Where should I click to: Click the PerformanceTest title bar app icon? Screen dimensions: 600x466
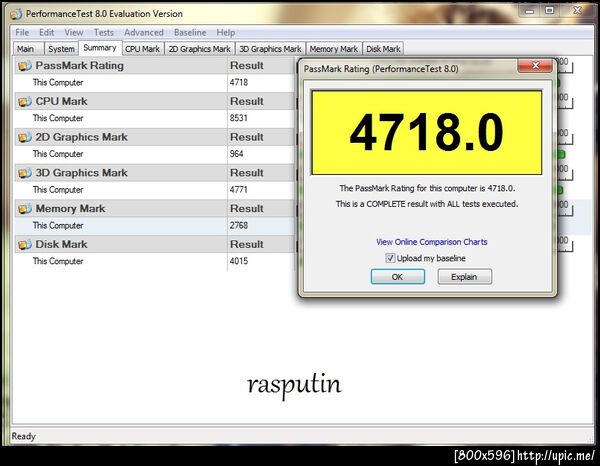point(16,14)
